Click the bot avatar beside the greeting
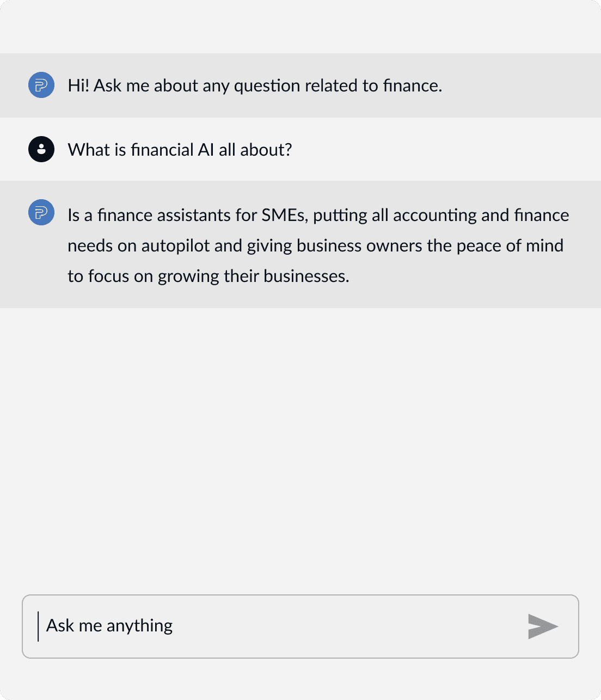The image size is (601, 700). (41, 85)
